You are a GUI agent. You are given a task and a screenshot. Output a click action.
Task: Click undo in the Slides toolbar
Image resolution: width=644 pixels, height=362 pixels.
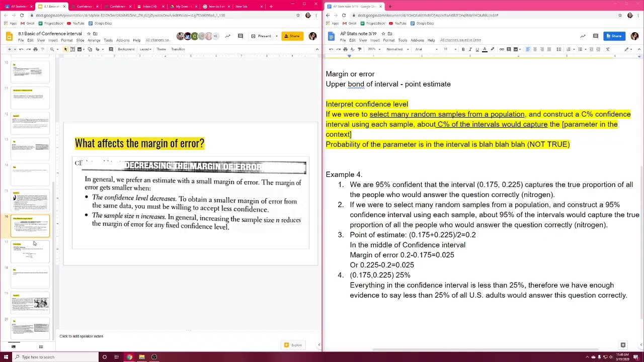[21, 49]
